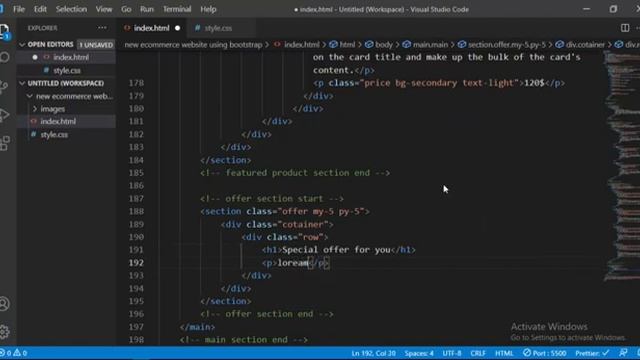The width and height of the screenshot is (640, 360).
Task: Open the Manage gear icon
Action: (x=4, y=331)
